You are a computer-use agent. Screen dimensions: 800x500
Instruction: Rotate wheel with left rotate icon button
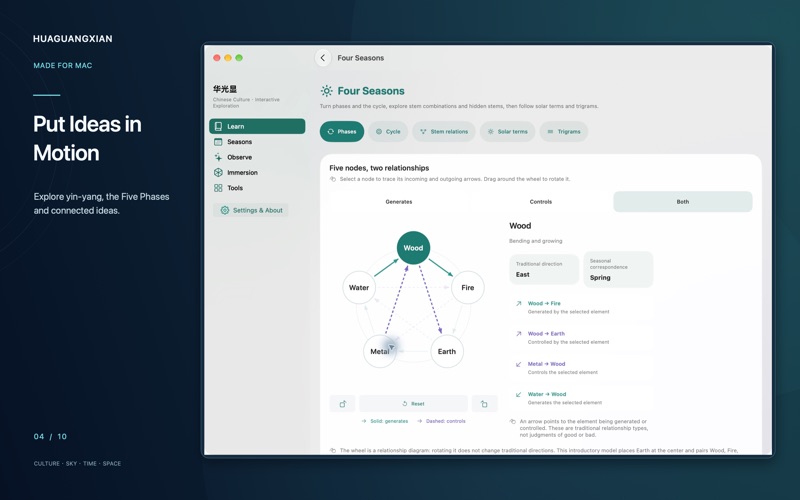click(x=343, y=404)
